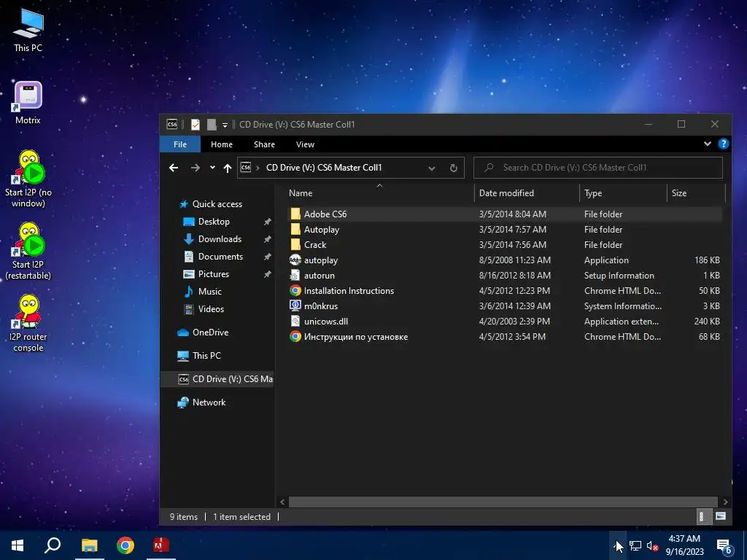Viewport: 747px width, 560px height.
Task: Open the Share ribbon tab
Action: point(264,144)
